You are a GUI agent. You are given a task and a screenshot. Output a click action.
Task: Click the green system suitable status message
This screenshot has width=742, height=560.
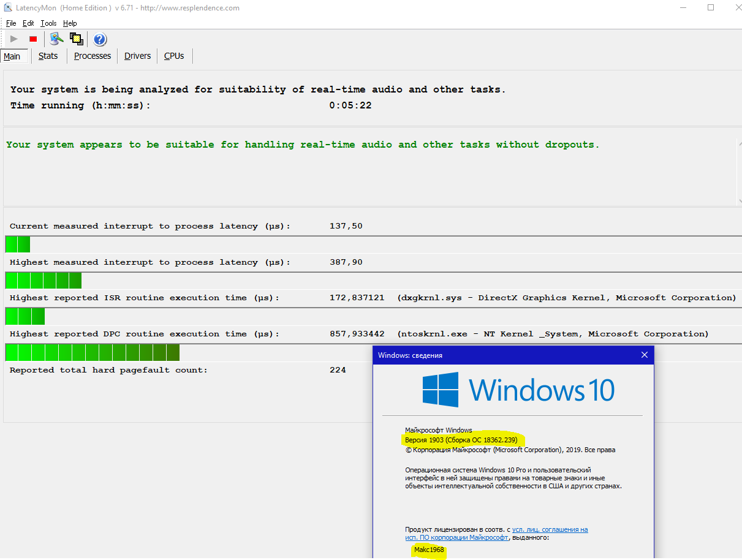point(303,145)
